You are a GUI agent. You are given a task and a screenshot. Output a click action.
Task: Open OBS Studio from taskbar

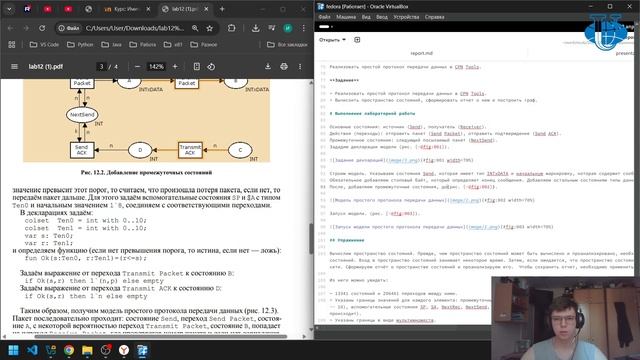point(106,350)
